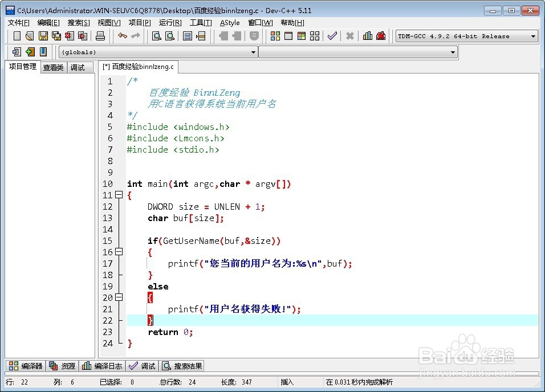Click code line '#include <stdio.h>'

pyautogui.click(x=173, y=150)
